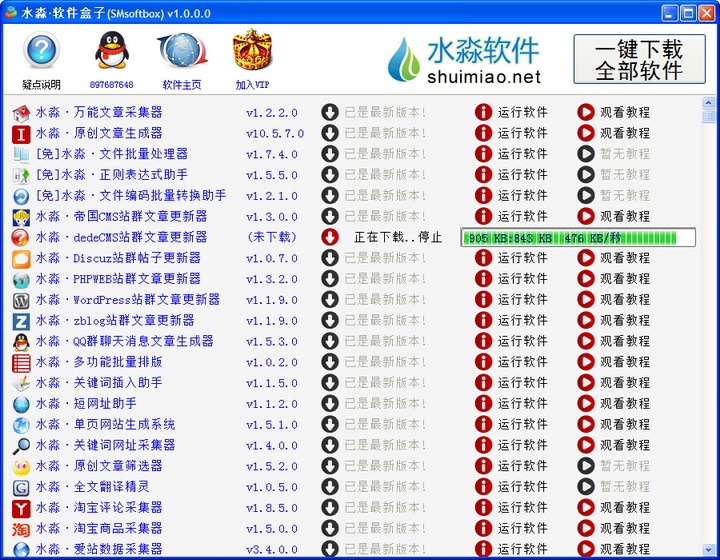Select 水淼·关键词插入助手 entry

pos(99,383)
